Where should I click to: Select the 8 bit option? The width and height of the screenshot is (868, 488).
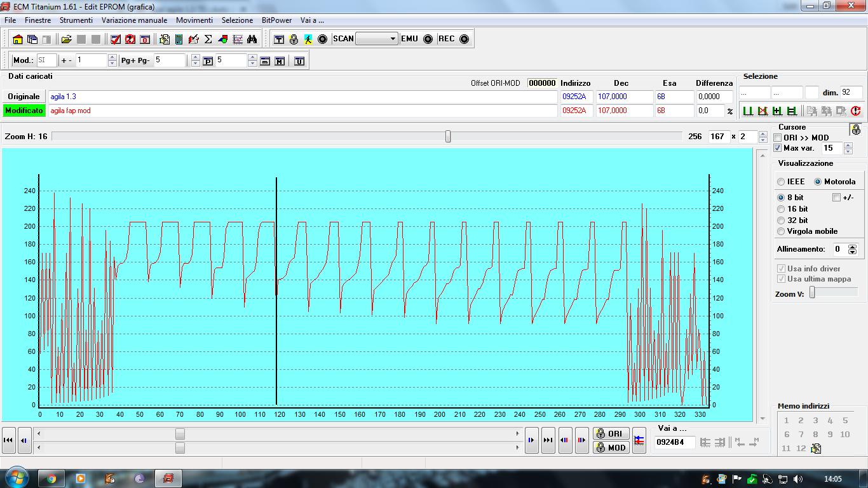(x=782, y=198)
